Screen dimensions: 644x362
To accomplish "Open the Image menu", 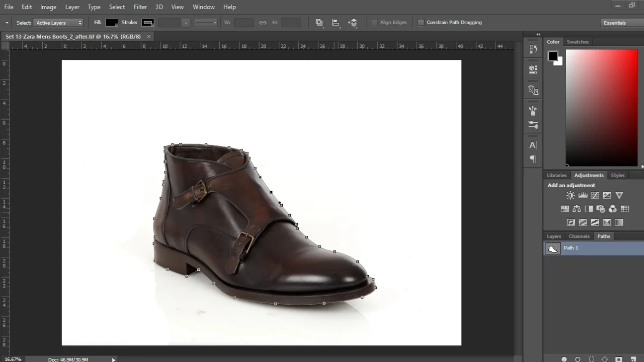I will [48, 7].
